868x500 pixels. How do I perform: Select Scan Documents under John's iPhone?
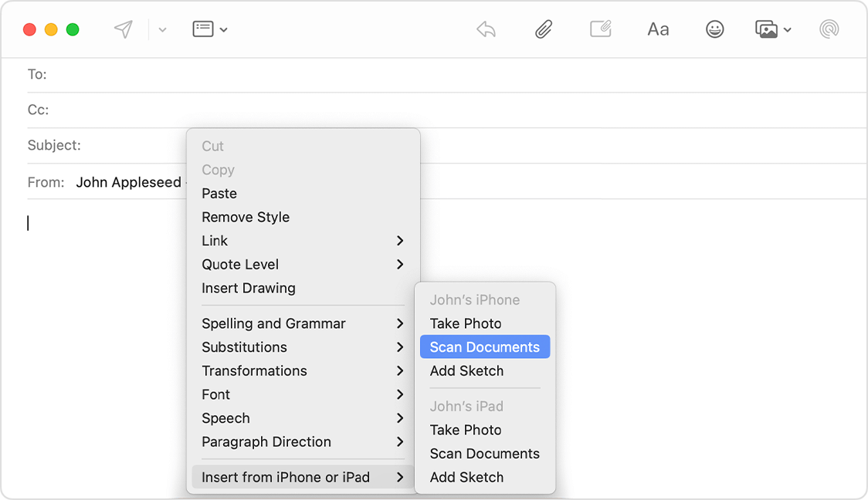pyautogui.click(x=483, y=346)
